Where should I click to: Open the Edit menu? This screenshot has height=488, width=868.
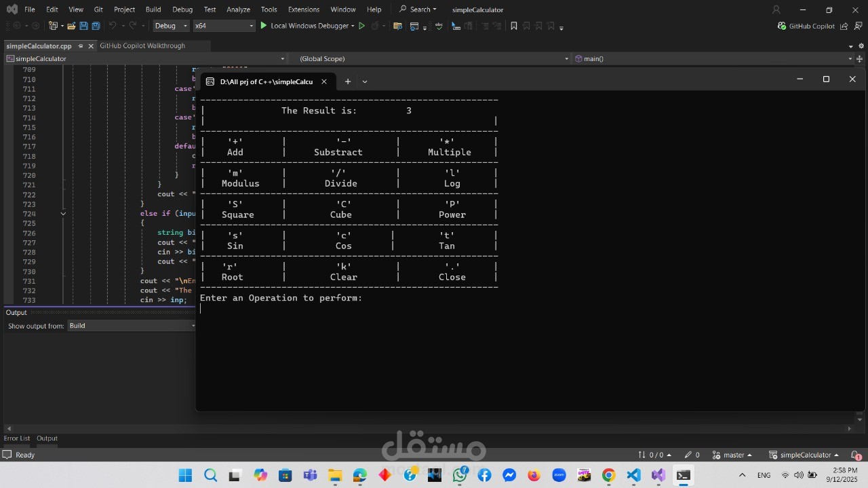point(52,10)
